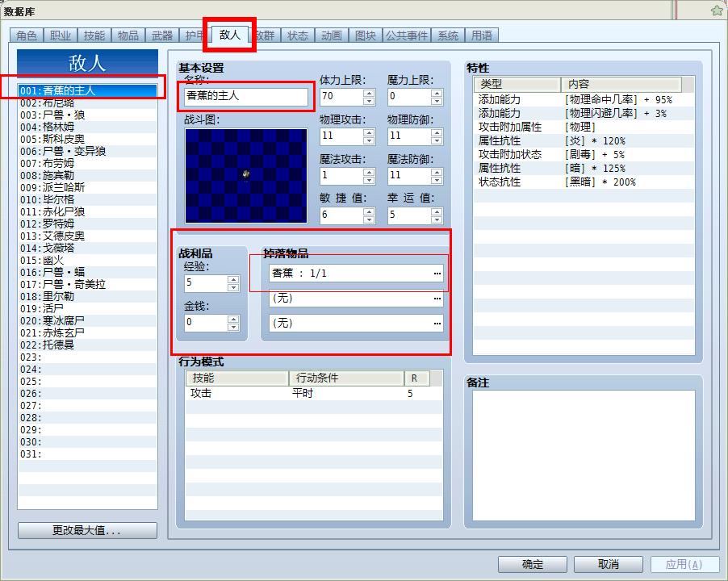Select enemy 003:尸兽·狼
Viewport: 728px width, 581px height.
point(87,115)
